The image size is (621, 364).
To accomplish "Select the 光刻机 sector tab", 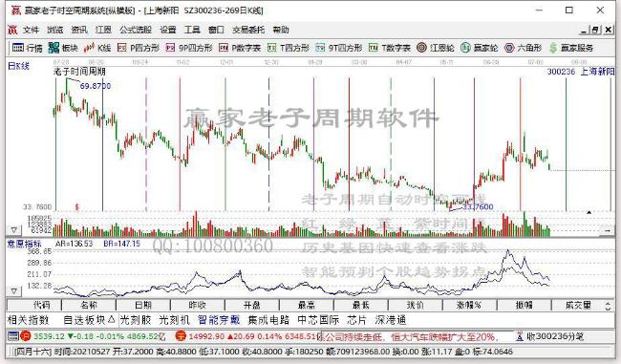I will [x=174, y=320].
